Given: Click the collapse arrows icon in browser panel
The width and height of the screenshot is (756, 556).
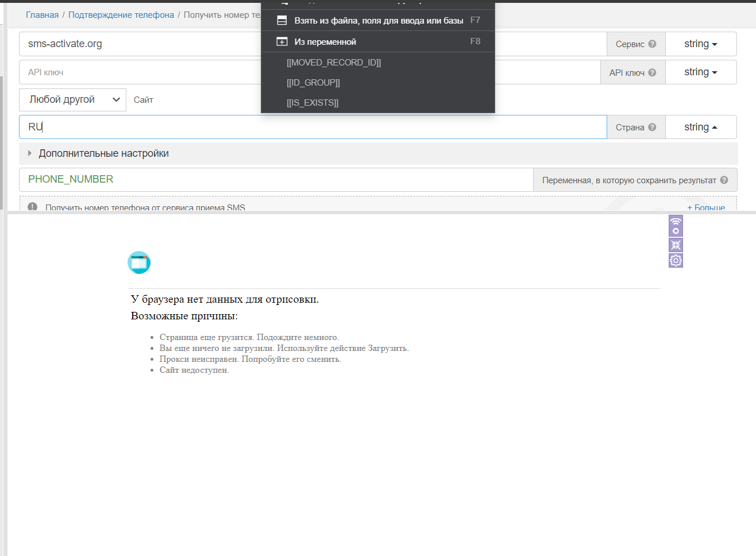Looking at the screenshot, I should [676, 245].
